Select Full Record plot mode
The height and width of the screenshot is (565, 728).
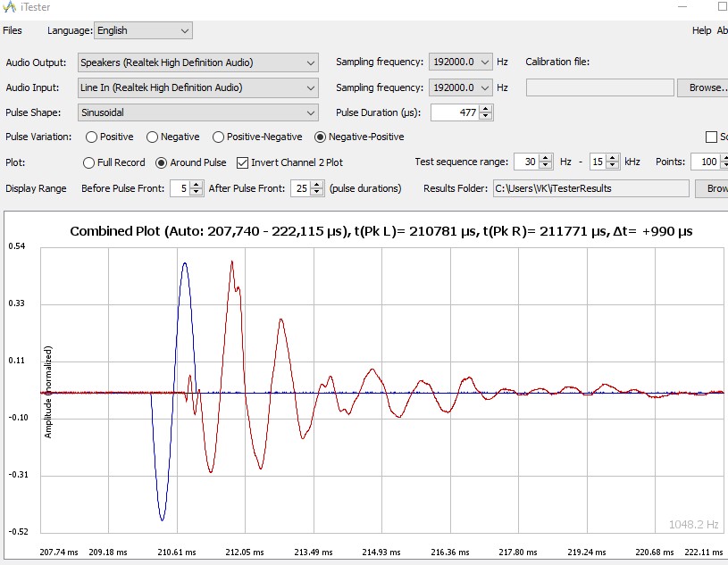click(114, 162)
